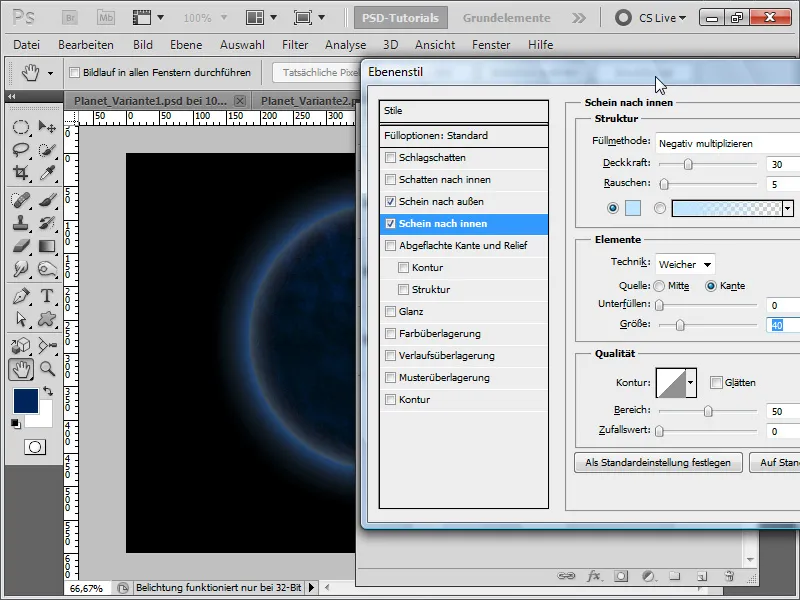Select the Brush tool
800x600 pixels.
(47, 199)
